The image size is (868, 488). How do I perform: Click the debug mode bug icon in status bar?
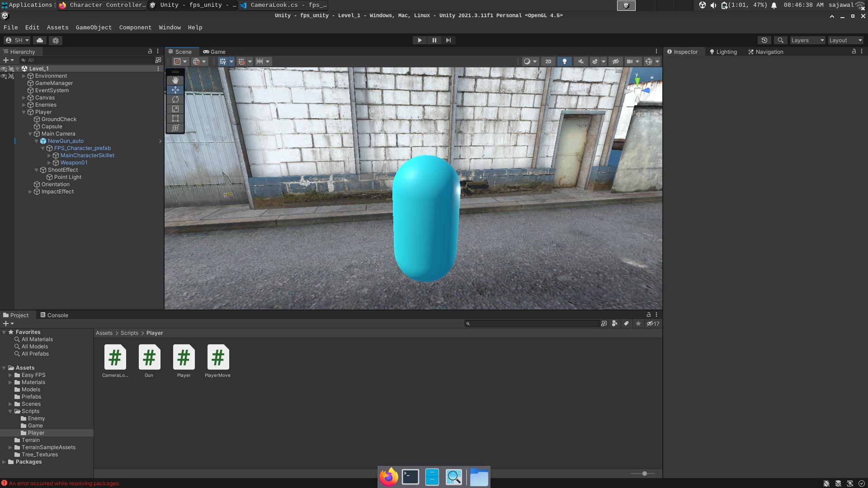[826, 483]
